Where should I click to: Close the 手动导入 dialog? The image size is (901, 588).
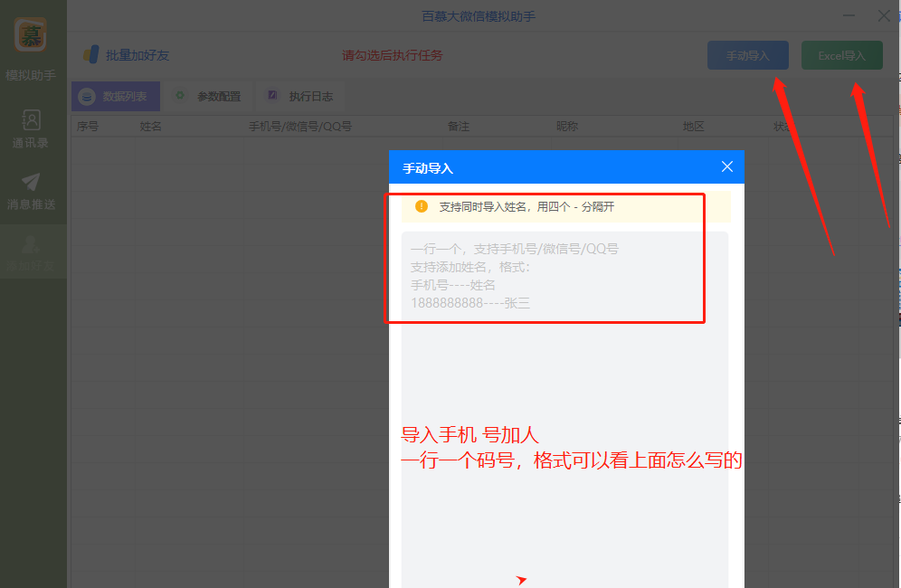(726, 166)
